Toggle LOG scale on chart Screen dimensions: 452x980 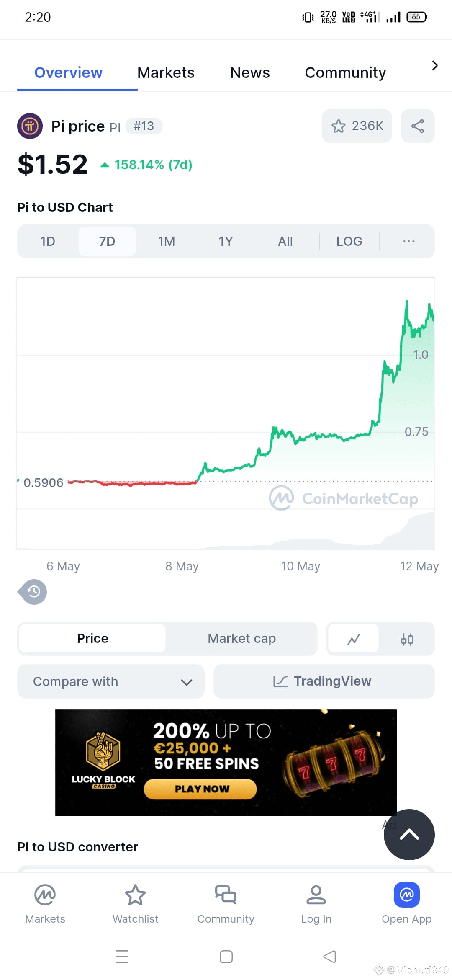tap(349, 241)
